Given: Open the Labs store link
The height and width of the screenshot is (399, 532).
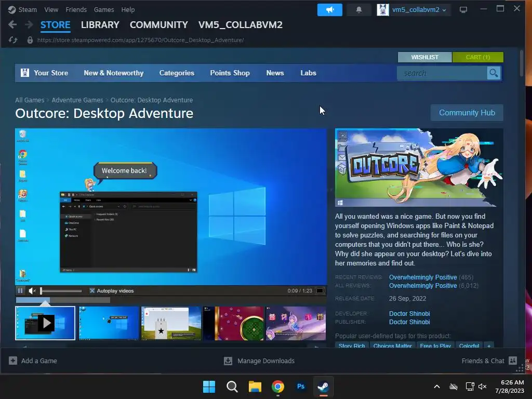Looking at the screenshot, I should click(x=308, y=73).
